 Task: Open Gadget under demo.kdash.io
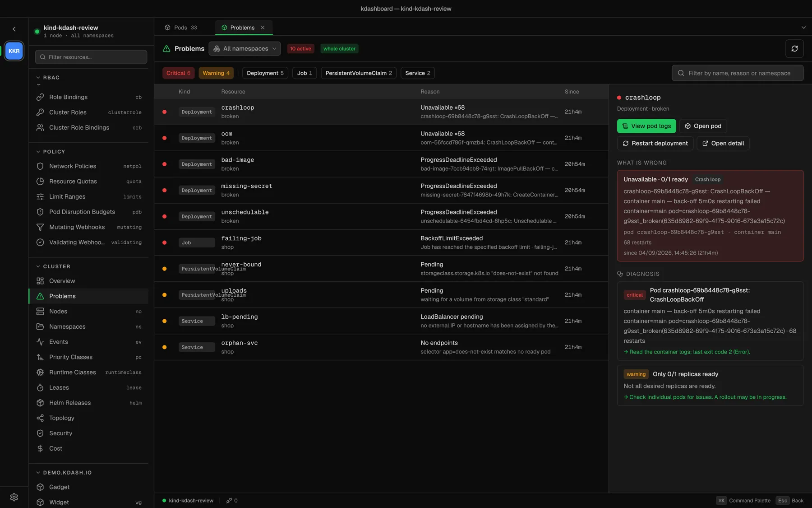coord(89,487)
